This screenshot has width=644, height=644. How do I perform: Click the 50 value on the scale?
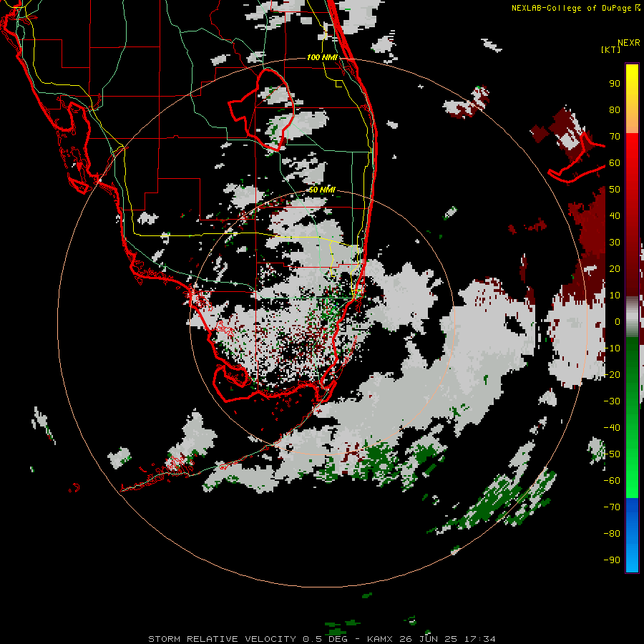point(615,190)
